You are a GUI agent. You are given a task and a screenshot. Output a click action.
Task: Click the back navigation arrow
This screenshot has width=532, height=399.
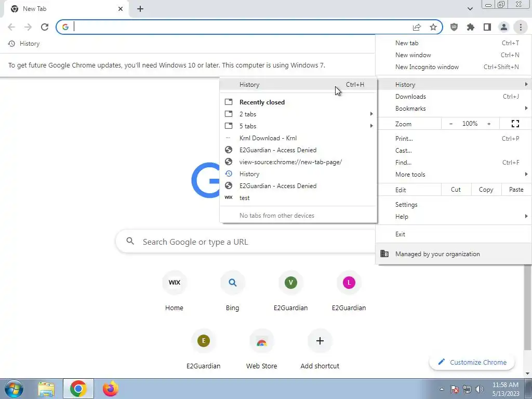(11, 27)
